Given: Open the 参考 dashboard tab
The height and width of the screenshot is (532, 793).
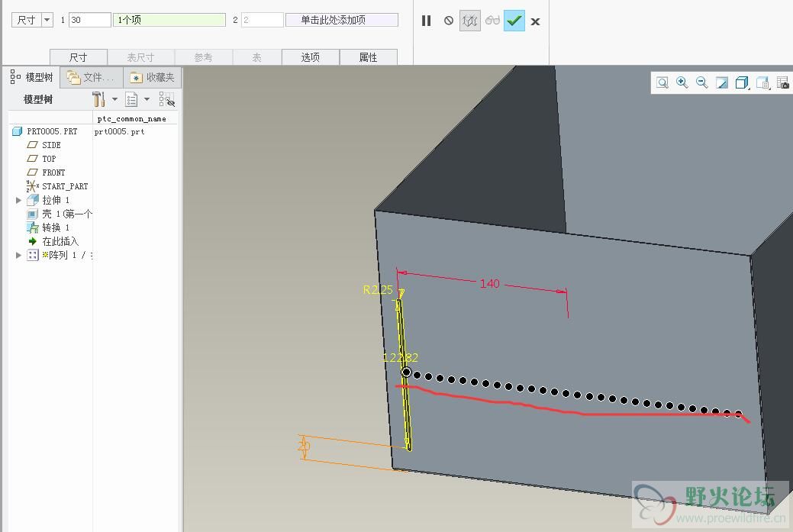Looking at the screenshot, I should click(x=203, y=57).
